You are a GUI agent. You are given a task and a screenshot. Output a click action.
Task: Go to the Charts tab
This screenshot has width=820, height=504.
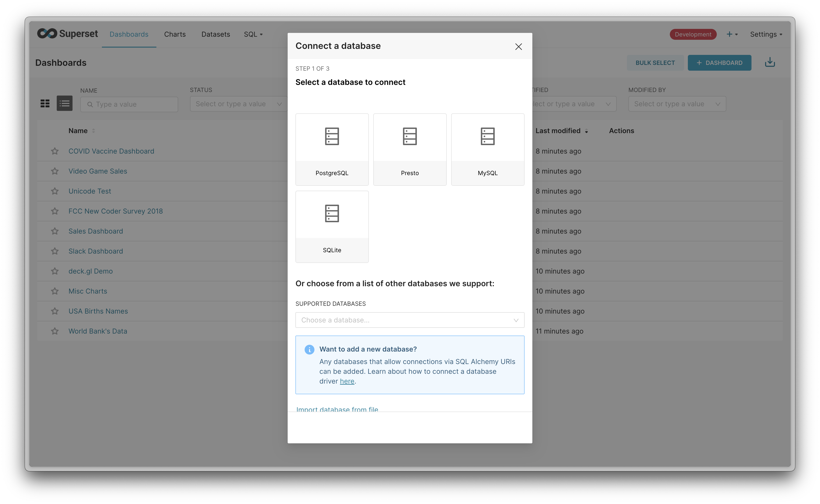coord(175,34)
